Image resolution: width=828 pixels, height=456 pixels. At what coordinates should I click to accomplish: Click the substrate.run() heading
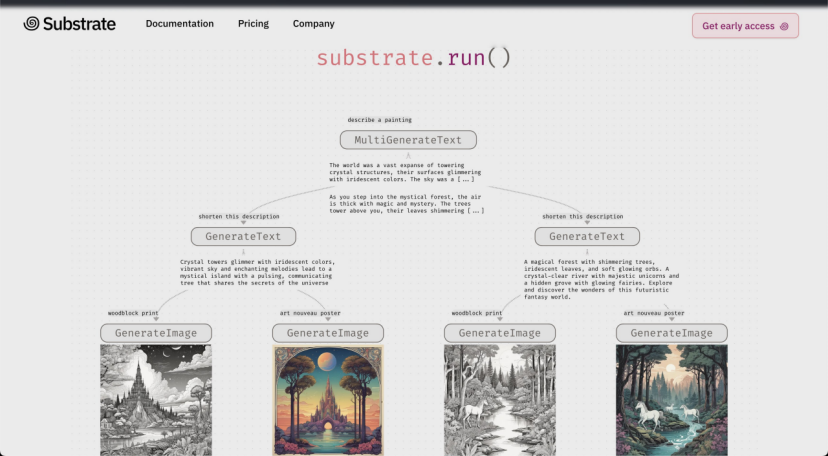click(413, 58)
